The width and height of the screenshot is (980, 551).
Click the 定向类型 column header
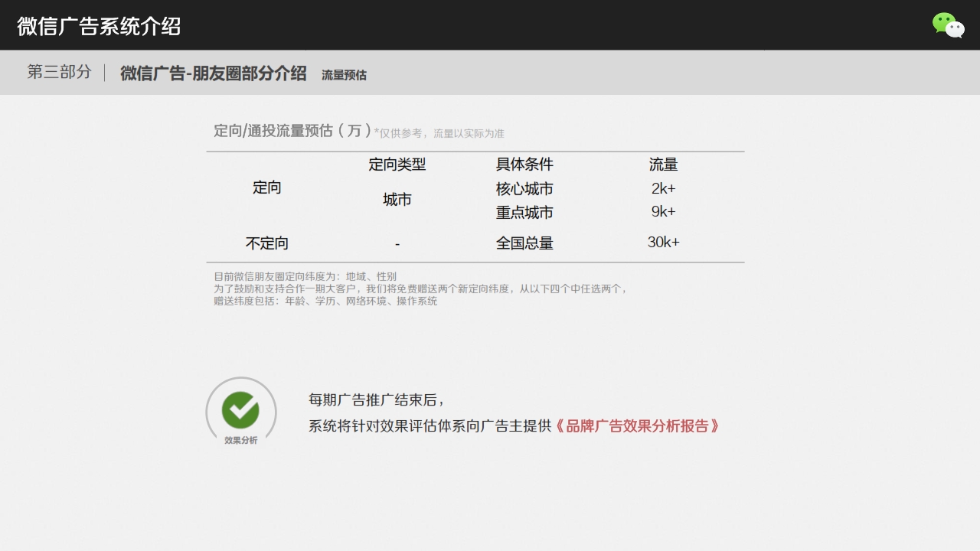pos(397,165)
